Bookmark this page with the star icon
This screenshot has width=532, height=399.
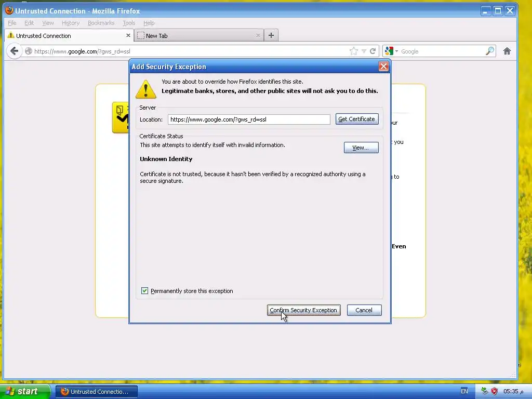click(x=353, y=51)
